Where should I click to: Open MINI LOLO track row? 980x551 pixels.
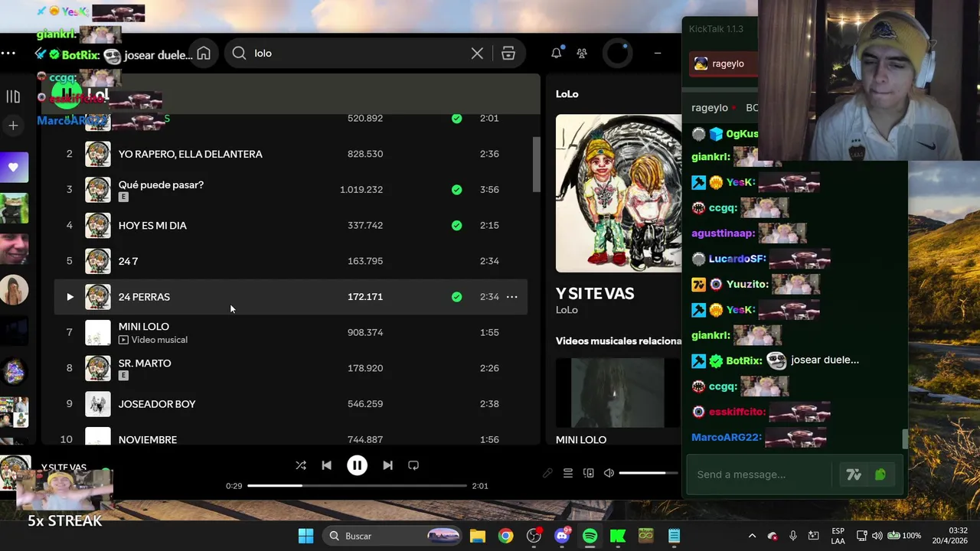(x=291, y=332)
